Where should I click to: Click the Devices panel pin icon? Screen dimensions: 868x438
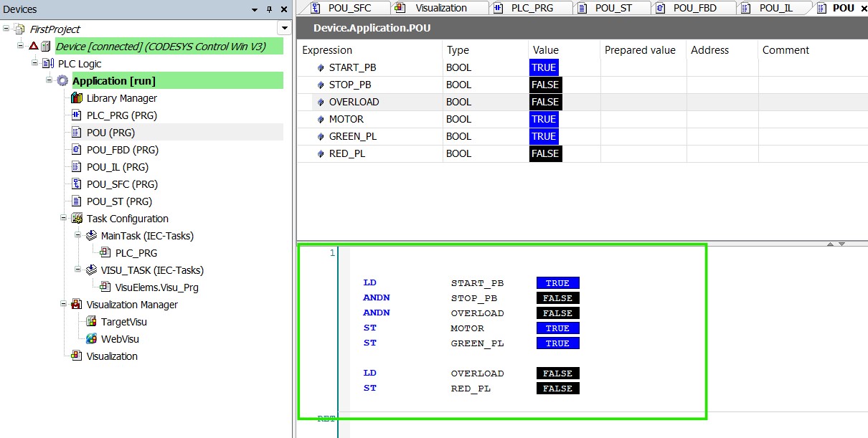[x=270, y=9]
